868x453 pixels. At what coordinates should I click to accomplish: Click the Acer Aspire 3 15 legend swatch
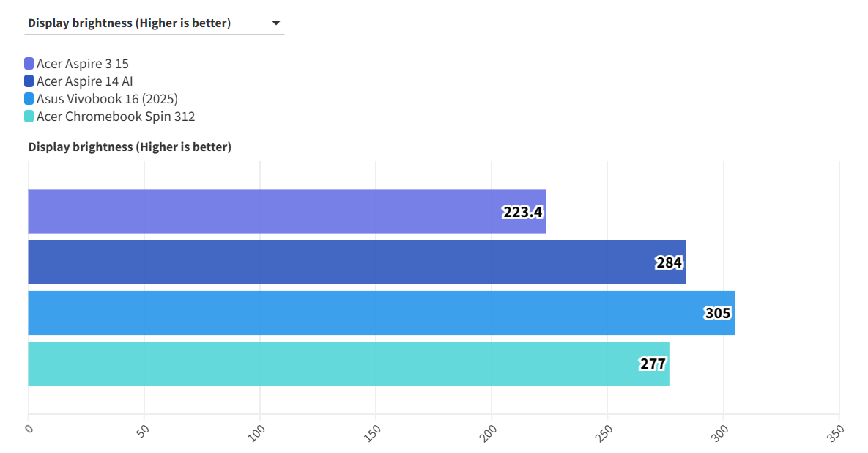[29, 64]
